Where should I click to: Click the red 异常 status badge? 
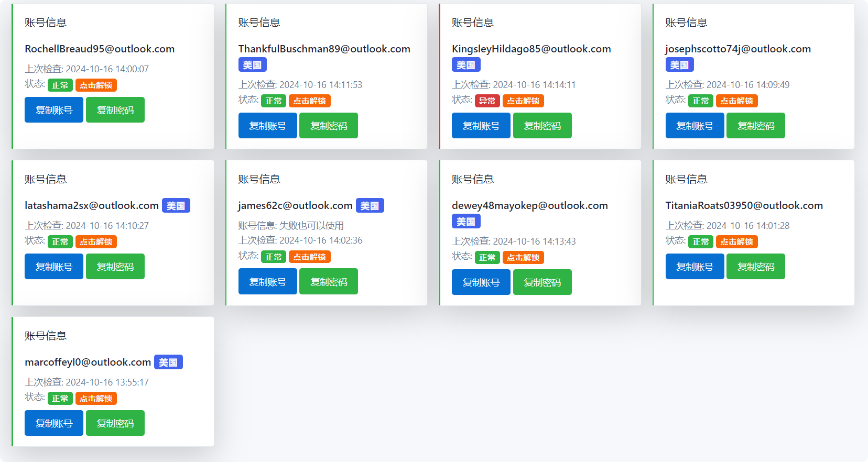(x=487, y=101)
